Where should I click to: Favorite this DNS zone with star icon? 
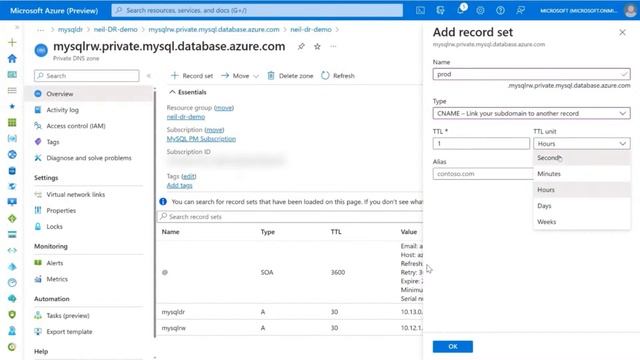[x=317, y=47]
